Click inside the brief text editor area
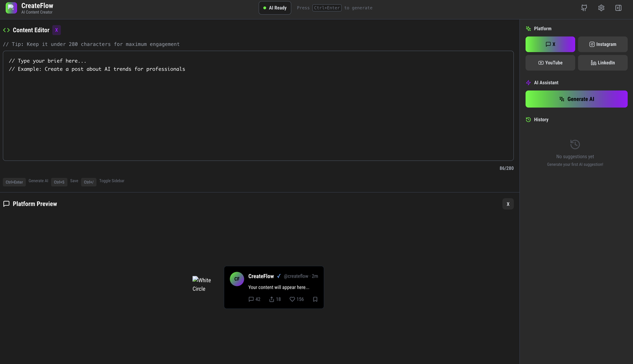Viewport: 633px width, 364px height. coord(258,106)
